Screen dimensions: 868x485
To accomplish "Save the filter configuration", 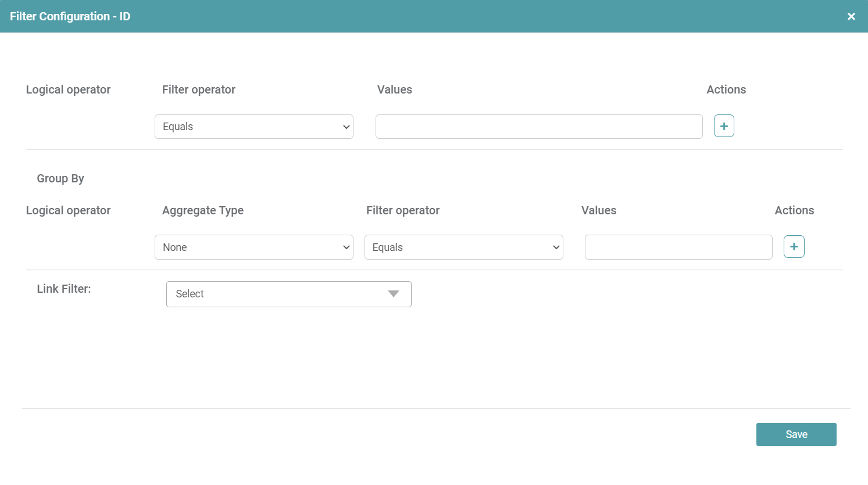I will point(796,434).
